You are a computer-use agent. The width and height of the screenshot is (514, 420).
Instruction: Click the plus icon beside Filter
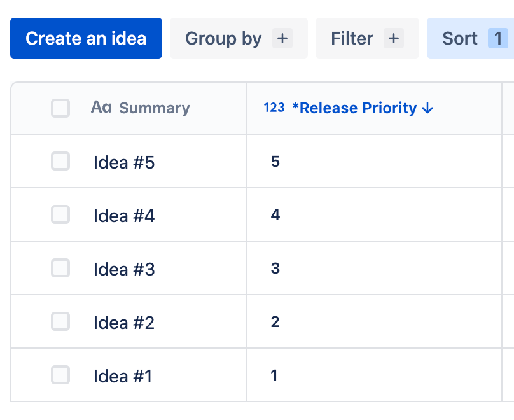click(394, 38)
